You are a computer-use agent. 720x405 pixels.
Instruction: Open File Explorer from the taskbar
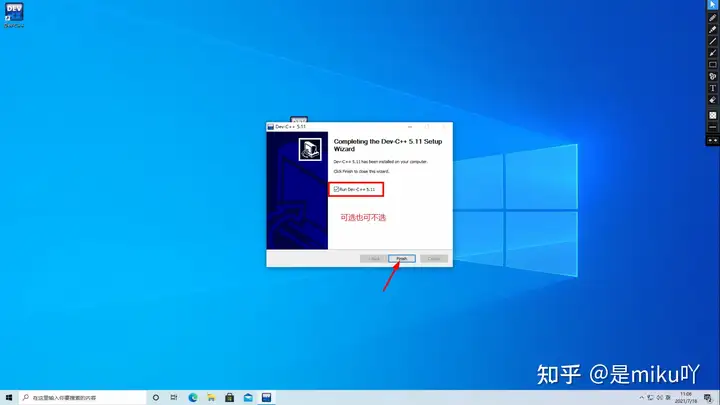[x=211, y=398]
